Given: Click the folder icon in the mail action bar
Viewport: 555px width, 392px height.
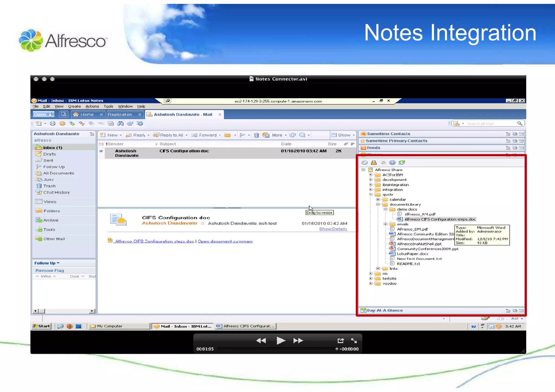Looking at the screenshot, I should 228,135.
